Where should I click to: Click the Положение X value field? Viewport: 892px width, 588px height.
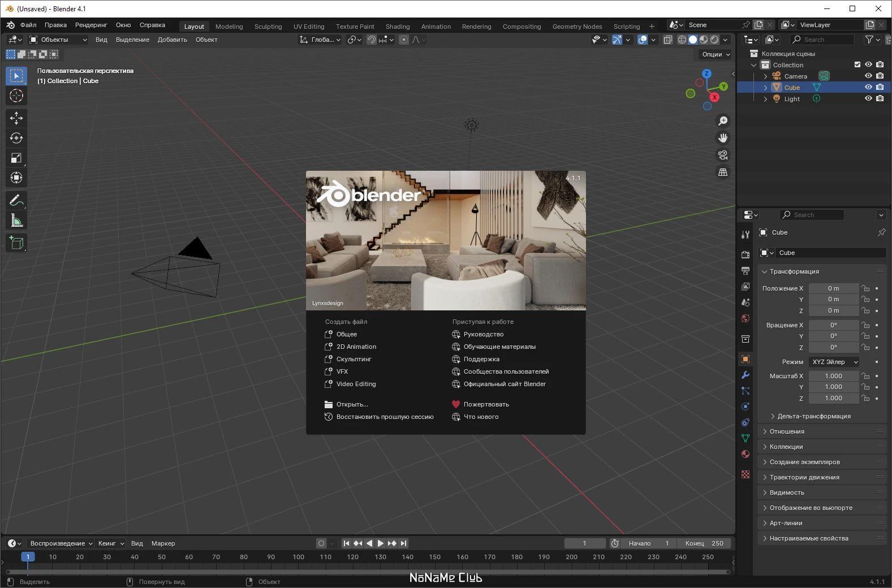coord(834,288)
